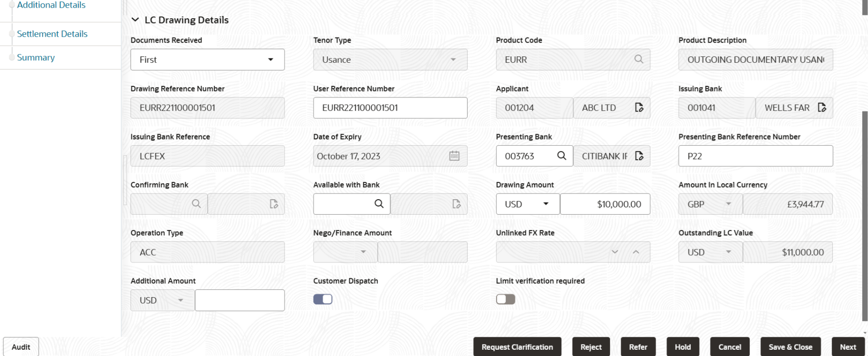Open Issuing Bank WELLS FAR details icon

[822, 108]
